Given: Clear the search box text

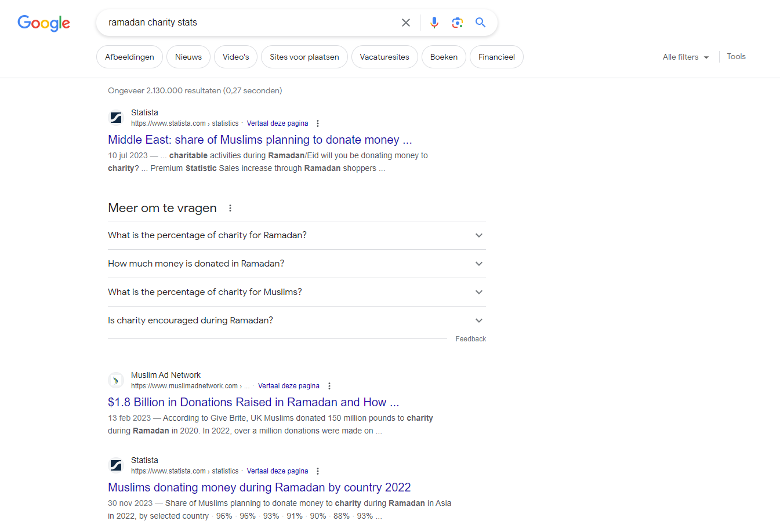Looking at the screenshot, I should [406, 23].
